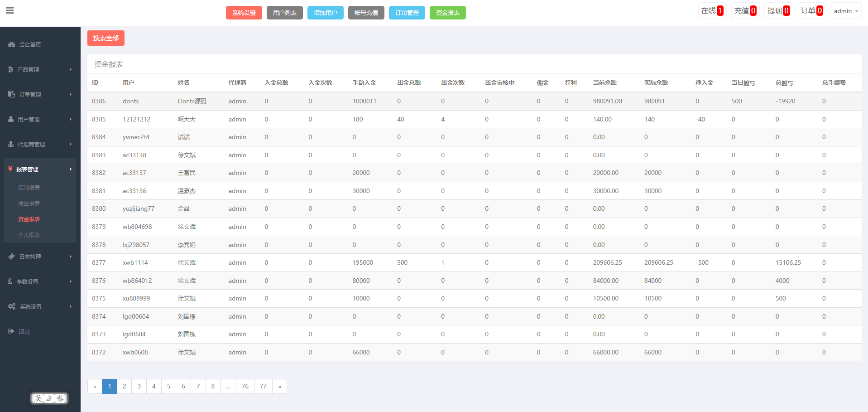
Task: Click the red 搜索全部 button
Action: (106, 38)
